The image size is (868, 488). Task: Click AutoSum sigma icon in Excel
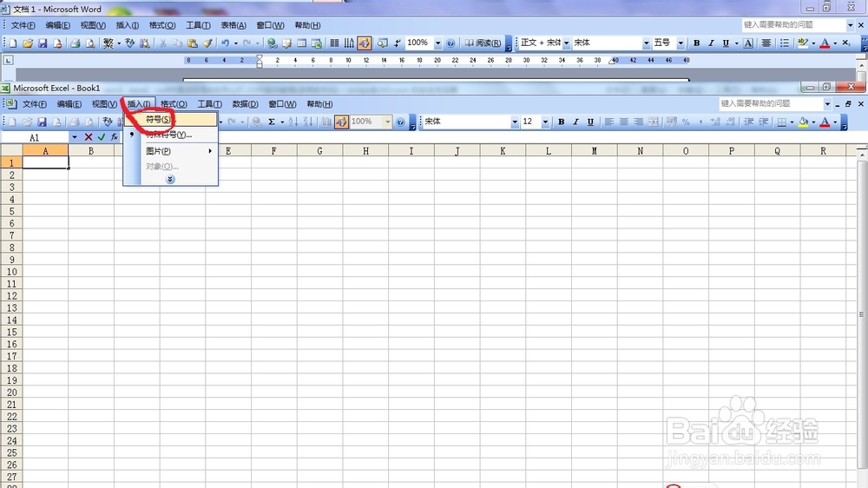coord(272,122)
